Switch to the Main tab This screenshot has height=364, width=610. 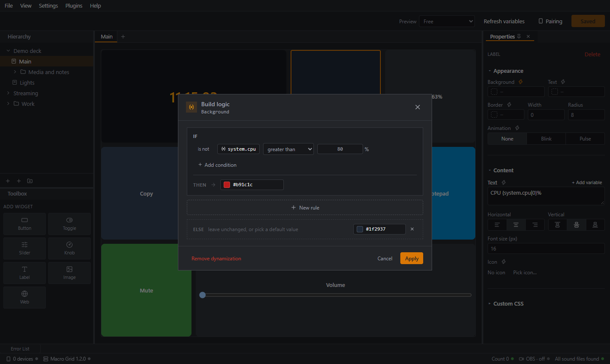pyautogui.click(x=107, y=36)
